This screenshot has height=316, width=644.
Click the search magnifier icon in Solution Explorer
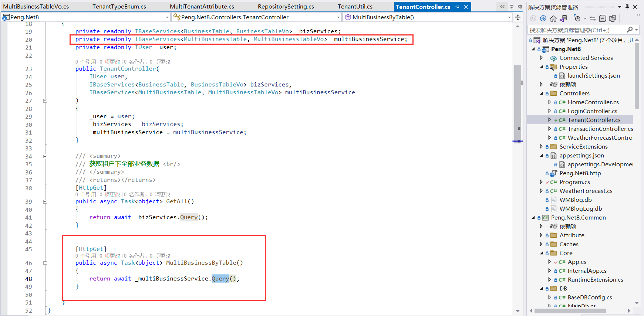tap(630, 30)
